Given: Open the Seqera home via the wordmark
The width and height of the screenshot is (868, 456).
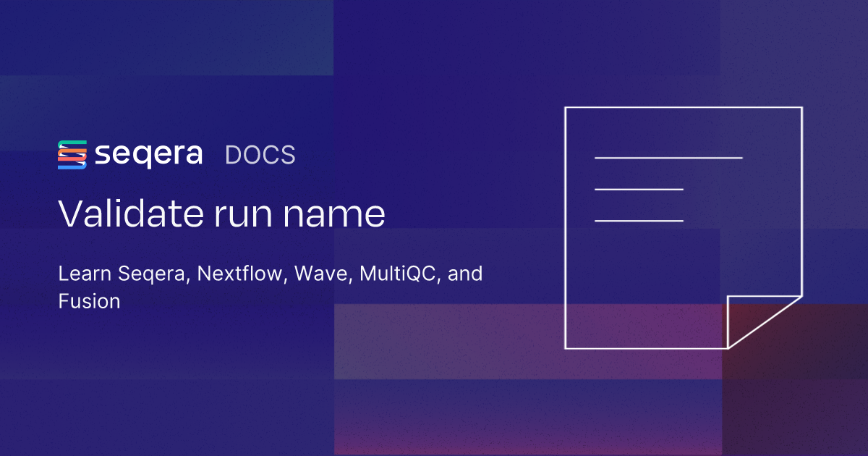Looking at the screenshot, I should pos(150,154).
